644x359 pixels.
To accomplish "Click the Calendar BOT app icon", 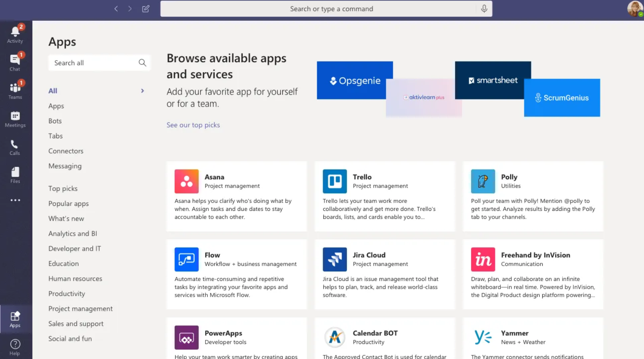I will coord(335,337).
